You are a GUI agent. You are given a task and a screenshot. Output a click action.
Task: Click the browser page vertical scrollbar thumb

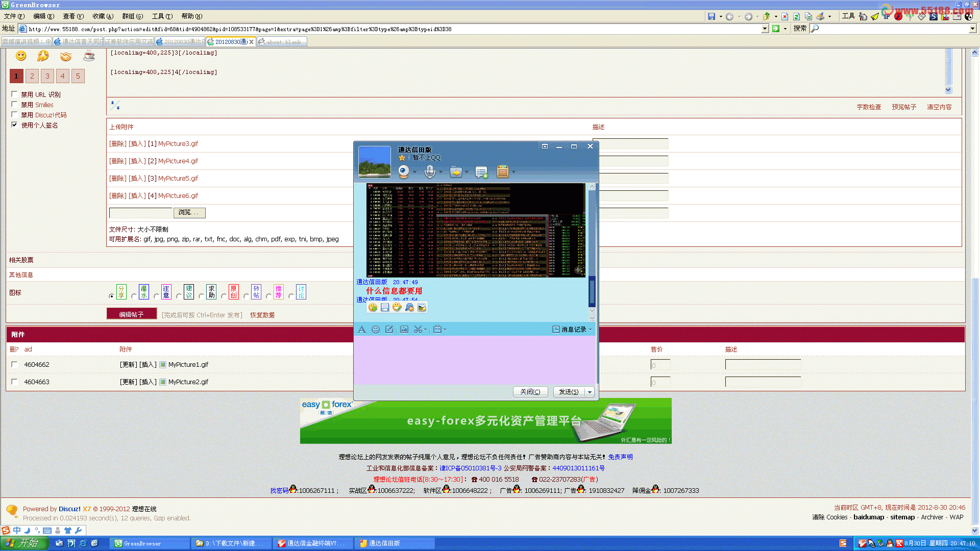[x=975, y=400]
